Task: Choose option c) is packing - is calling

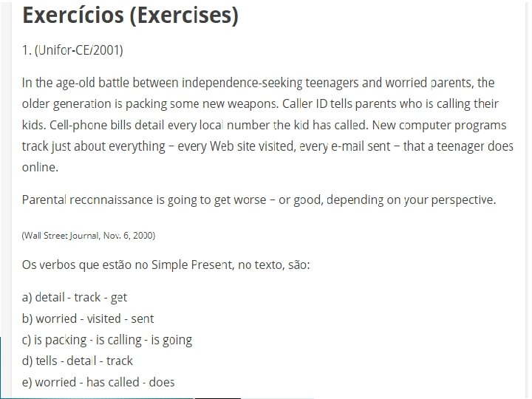Action: [x=107, y=340]
